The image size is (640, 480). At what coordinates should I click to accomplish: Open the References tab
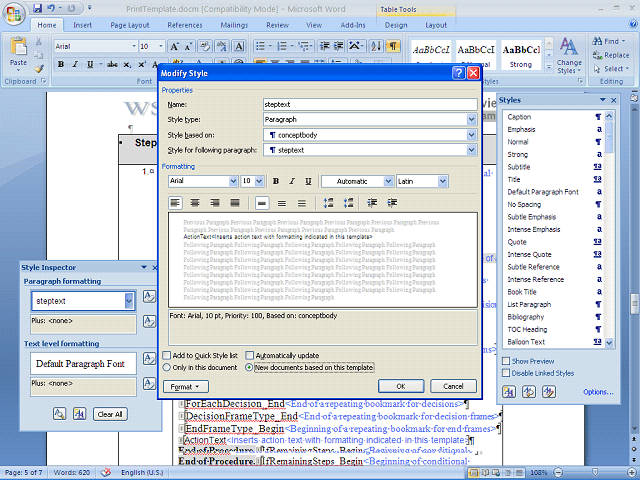tap(184, 25)
